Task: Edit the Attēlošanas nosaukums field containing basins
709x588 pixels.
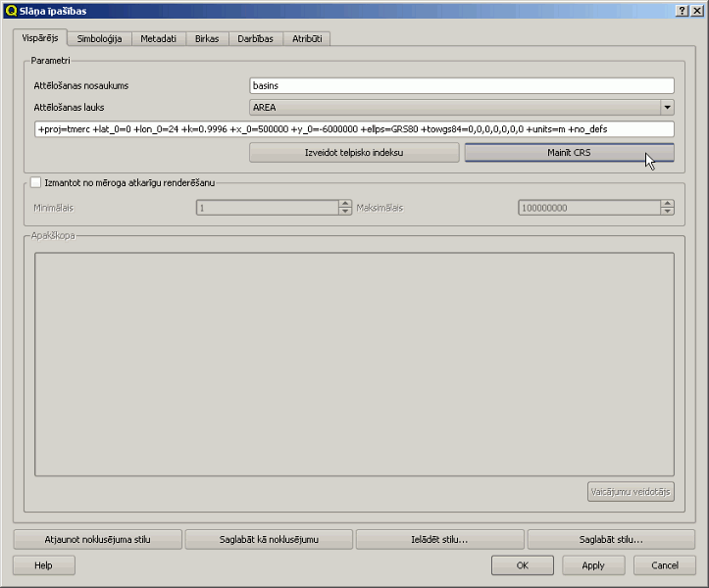Action: tap(462, 85)
